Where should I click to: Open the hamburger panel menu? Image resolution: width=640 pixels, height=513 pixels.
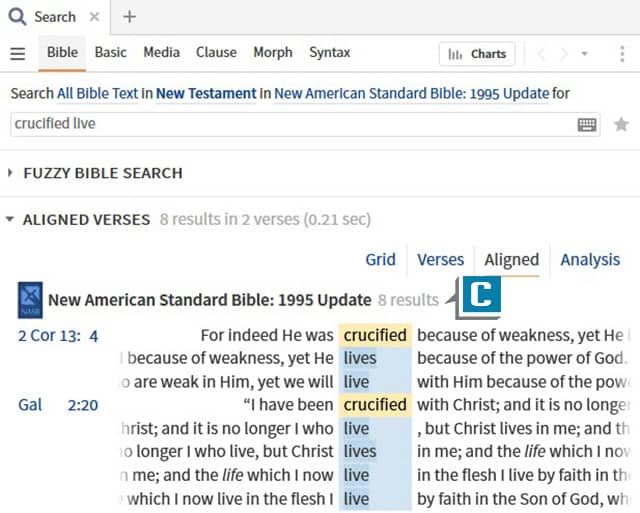pos(17,54)
